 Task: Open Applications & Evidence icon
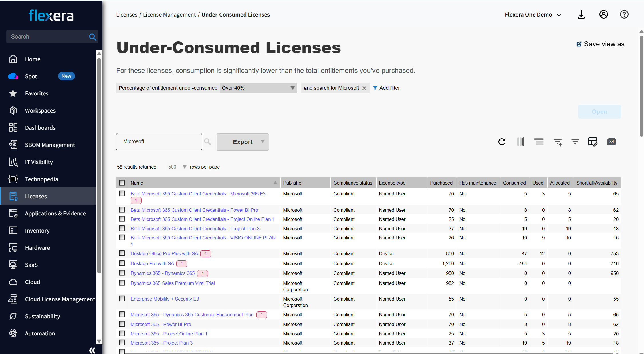pos(13,213)
